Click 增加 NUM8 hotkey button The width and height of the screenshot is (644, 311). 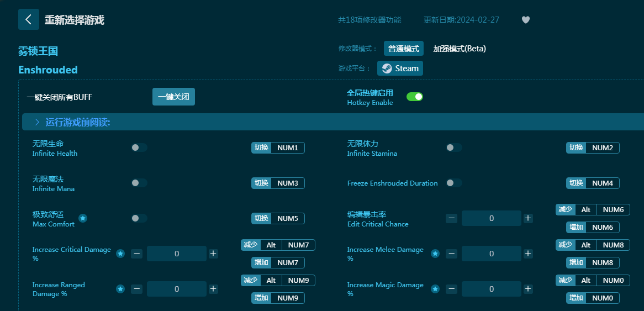click(593, 262)
